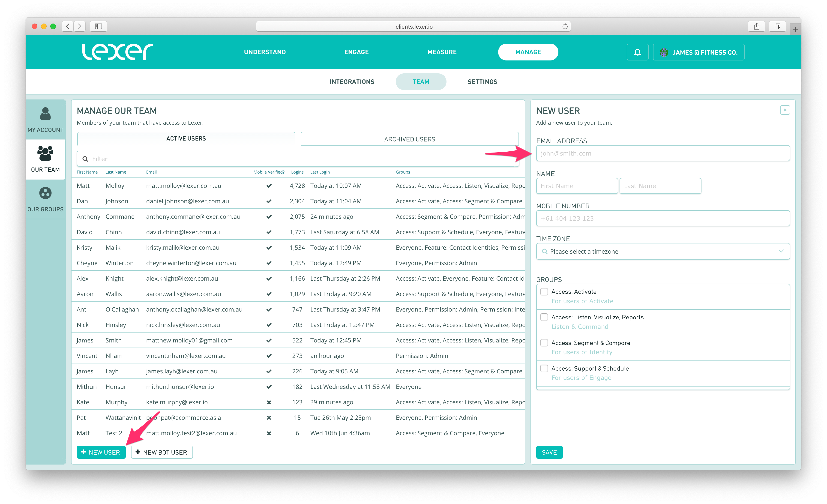Click the New User button
Screen dimensions: 827x504
[x=101, y=452]
